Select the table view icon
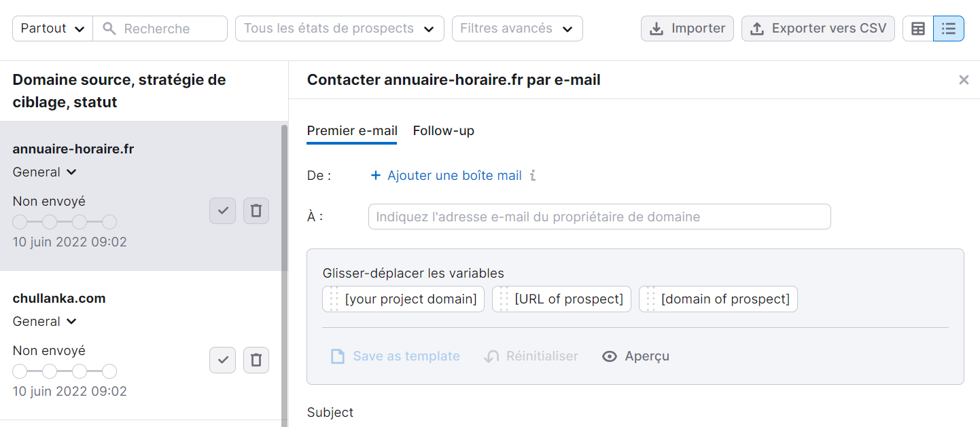This screenshot has height=427, width=980. 918,29
